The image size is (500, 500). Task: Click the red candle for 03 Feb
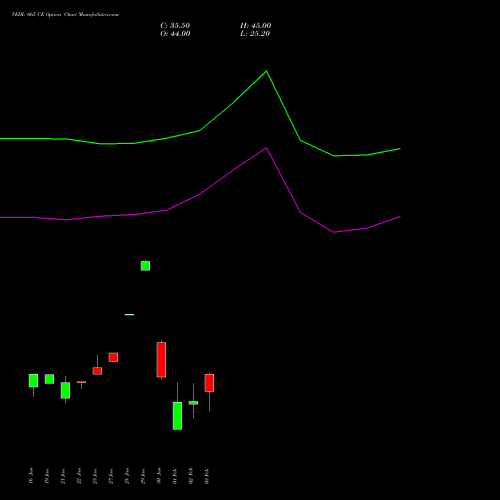tap(209, 383)
